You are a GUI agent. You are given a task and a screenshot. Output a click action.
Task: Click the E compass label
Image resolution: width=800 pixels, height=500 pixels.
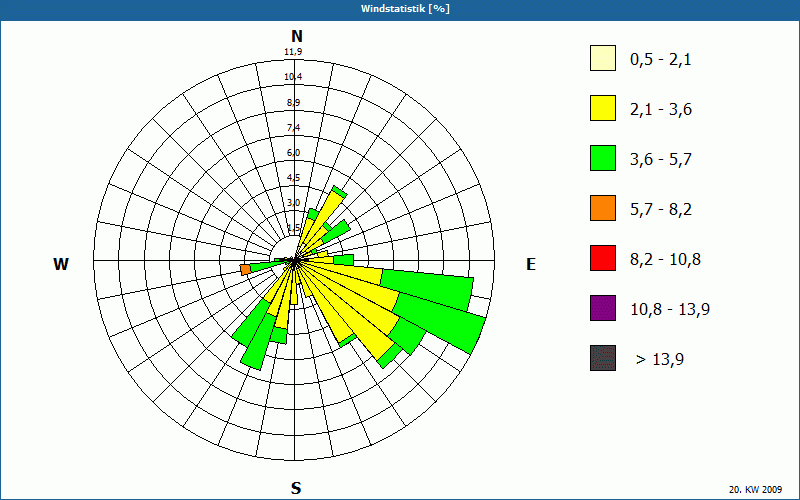531,264
